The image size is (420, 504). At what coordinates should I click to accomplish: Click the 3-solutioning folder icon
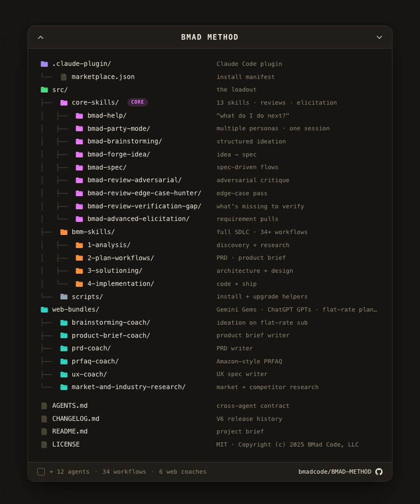click(x=79, y=271)
